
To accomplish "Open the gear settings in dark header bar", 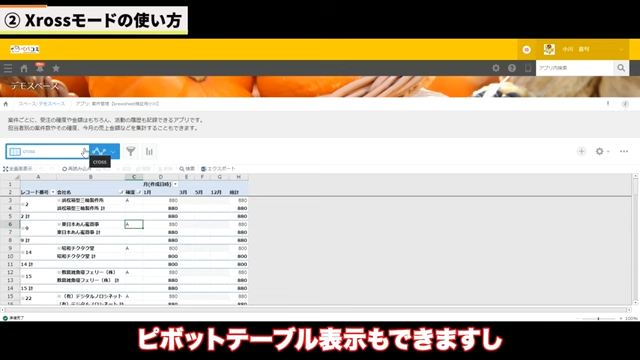I will (496, 68).
